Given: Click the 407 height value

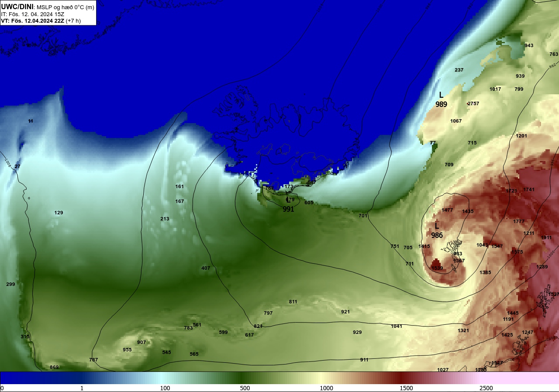Looking at the screenshot, I should [206, 268].
